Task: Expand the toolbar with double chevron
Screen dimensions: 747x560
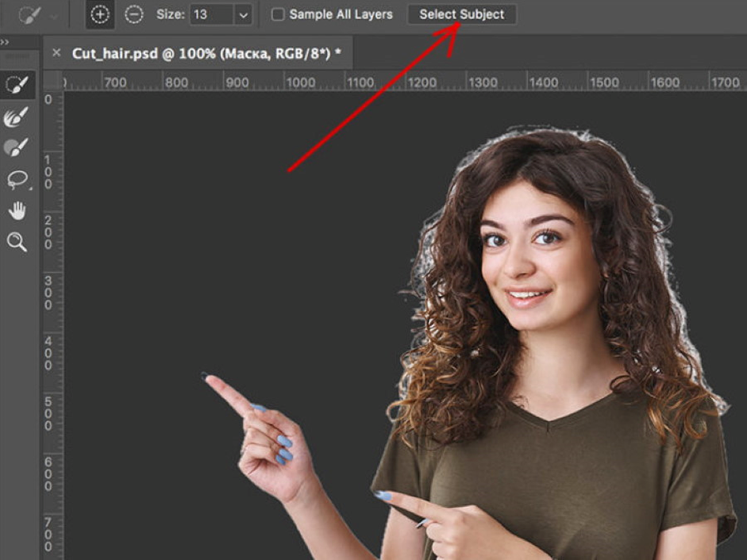Action: pos(5,42)
